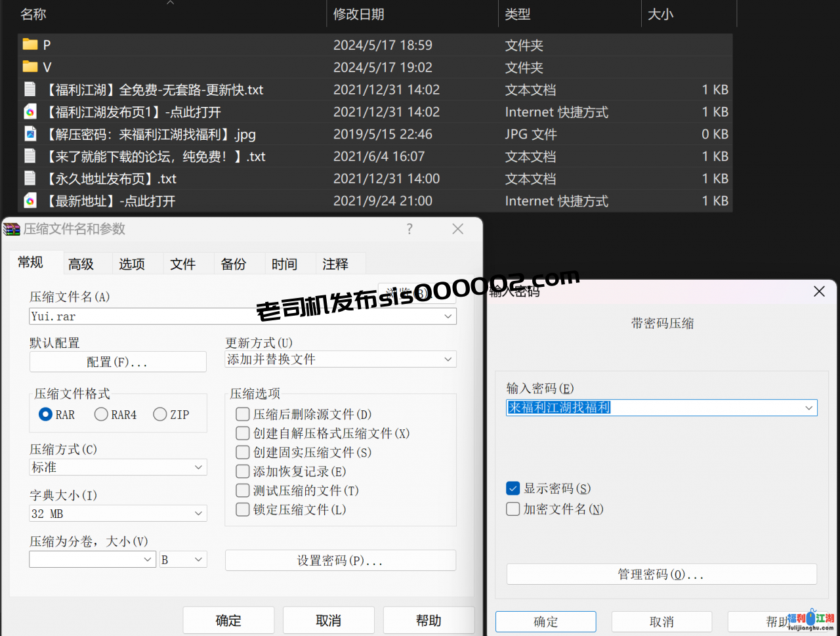Sort by the 类型 column header
This screenshot has width=840, height=636.
[518, 14]
